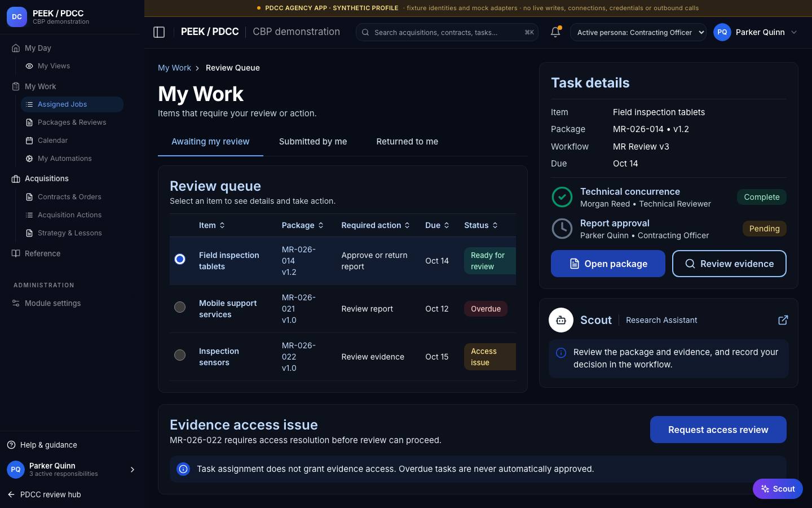Click the DC app logo badge
Screen dimensions: 812x508
(17, 17)
